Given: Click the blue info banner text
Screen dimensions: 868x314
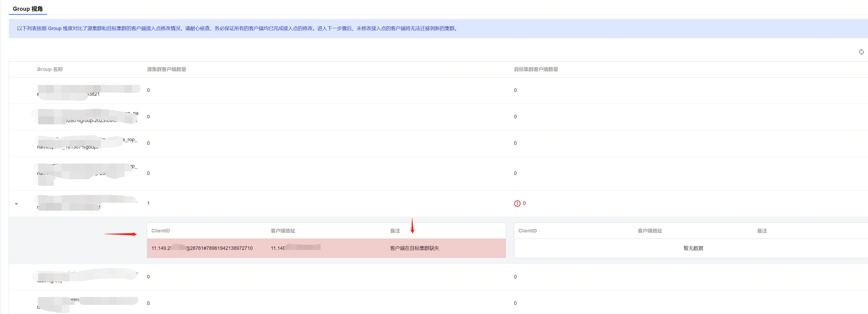Looking at the screenshot, I should click(237, 29).
